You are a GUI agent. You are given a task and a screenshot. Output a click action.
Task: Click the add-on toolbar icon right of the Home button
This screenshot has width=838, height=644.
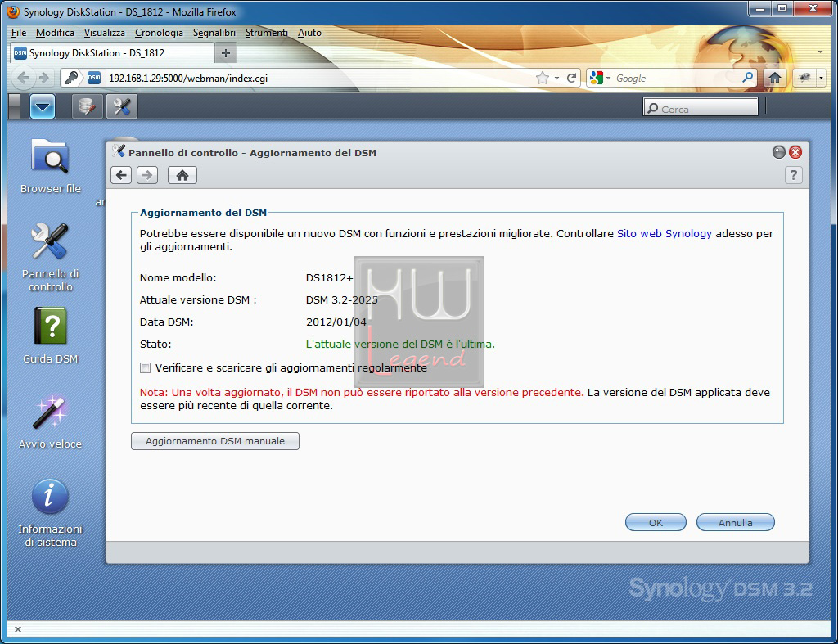point(805,78)
